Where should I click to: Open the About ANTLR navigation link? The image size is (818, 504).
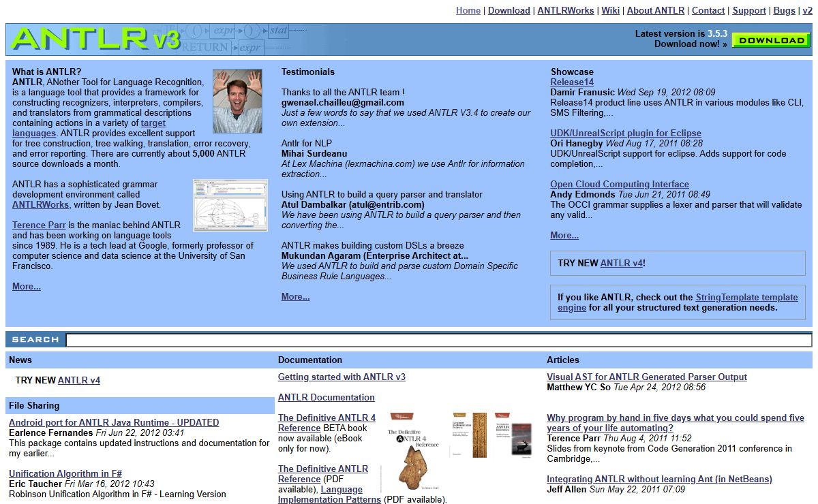(x=656, y=10)
